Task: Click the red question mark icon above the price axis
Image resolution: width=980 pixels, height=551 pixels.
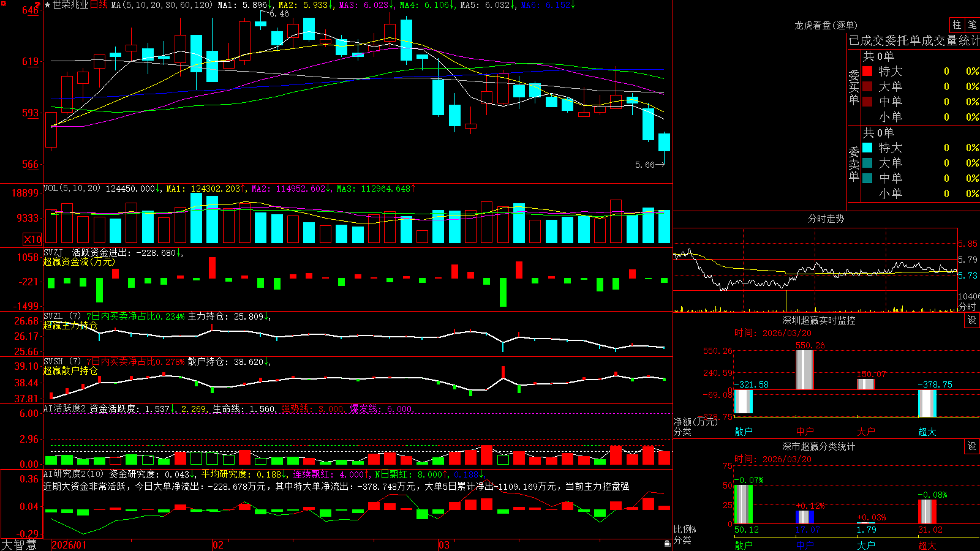Action: tap(38, 5)
